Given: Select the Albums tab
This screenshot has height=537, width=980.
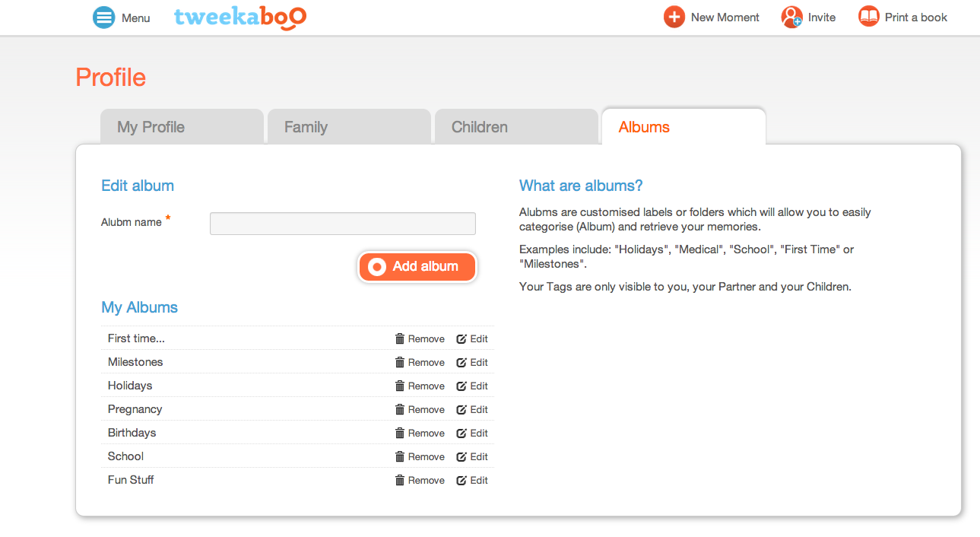Looking at the screenshot, I should click(683, 127).
